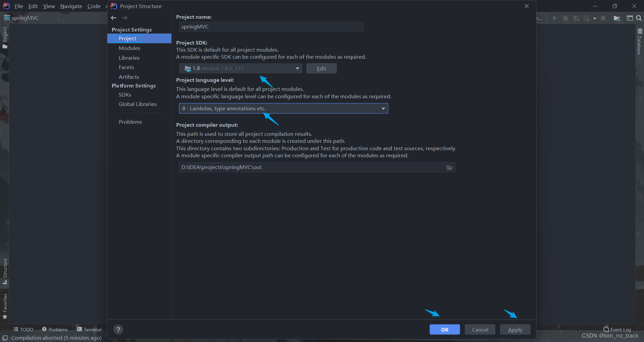Open Project Structure icon in main toolbar
The height and width of the screenshot is (342, 644).
[616, 18]
